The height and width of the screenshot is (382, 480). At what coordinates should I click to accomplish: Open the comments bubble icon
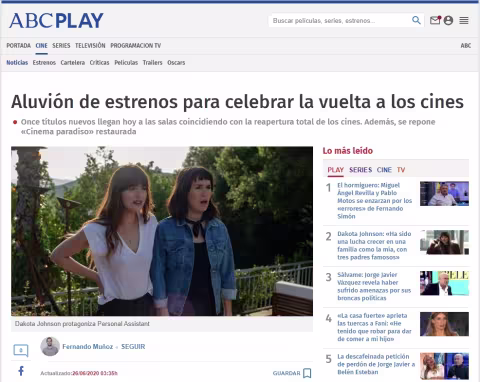(21, 350)
